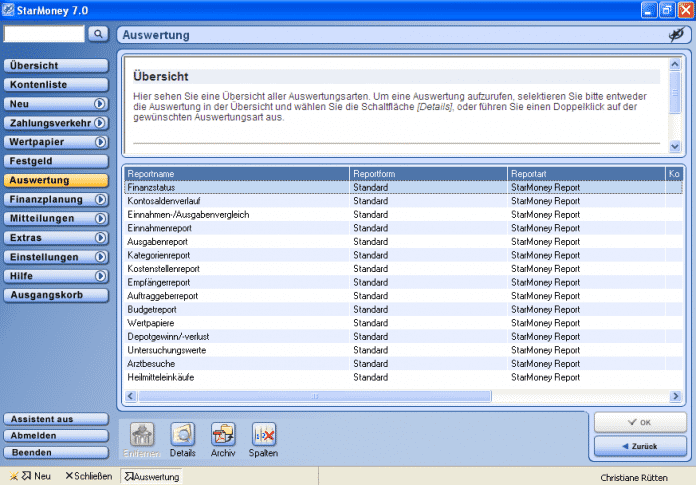The image size is (696, 485).
Task: Expand the Wertpapier submenu arrow
Action: coord(100,142)
